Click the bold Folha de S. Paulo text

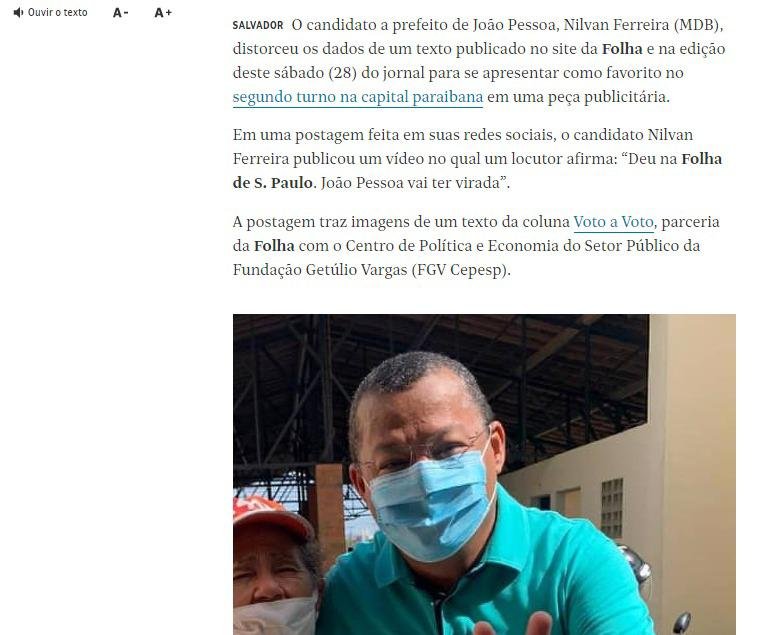(x=477, y=171)
